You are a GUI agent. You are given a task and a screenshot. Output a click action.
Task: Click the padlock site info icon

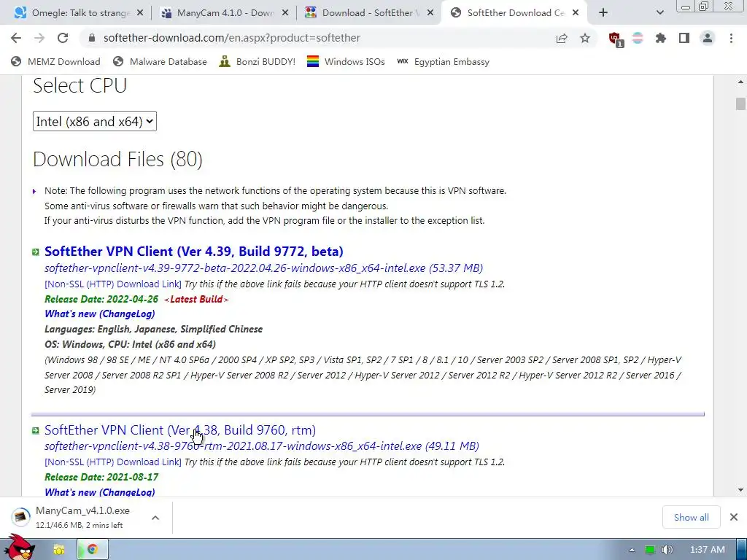pos(92,38)
